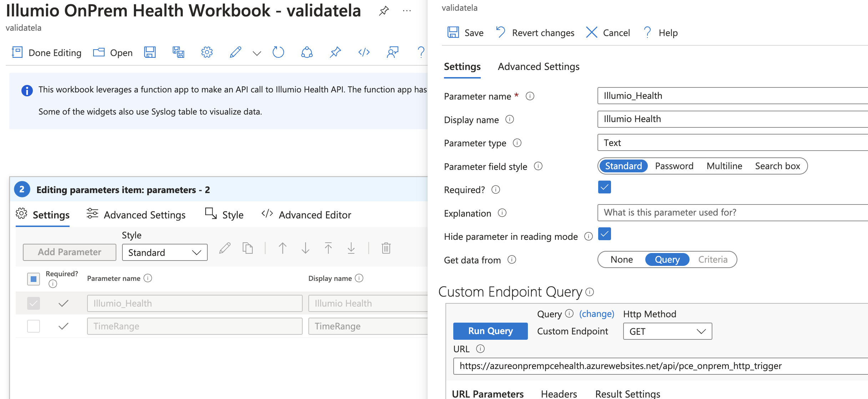The image size is (868, 399).
Task: Move parameter down with the down arrow icon
Action: click(x=306, y=248)
